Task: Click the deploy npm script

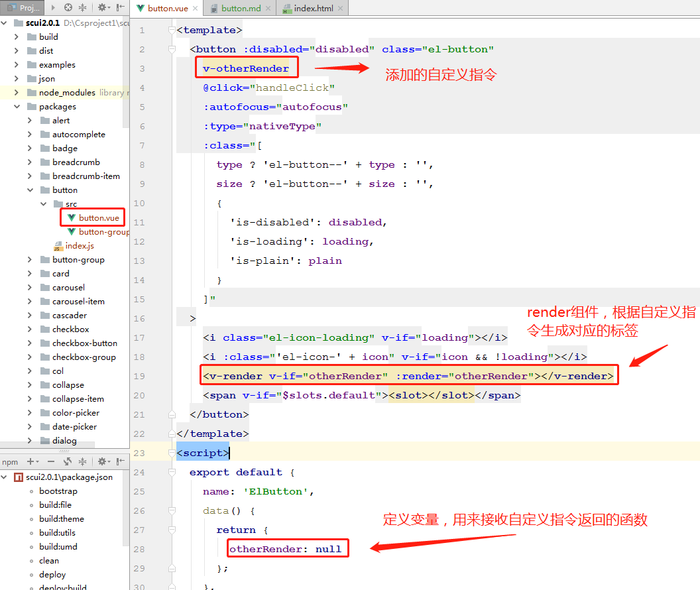Action: [52, 574]
